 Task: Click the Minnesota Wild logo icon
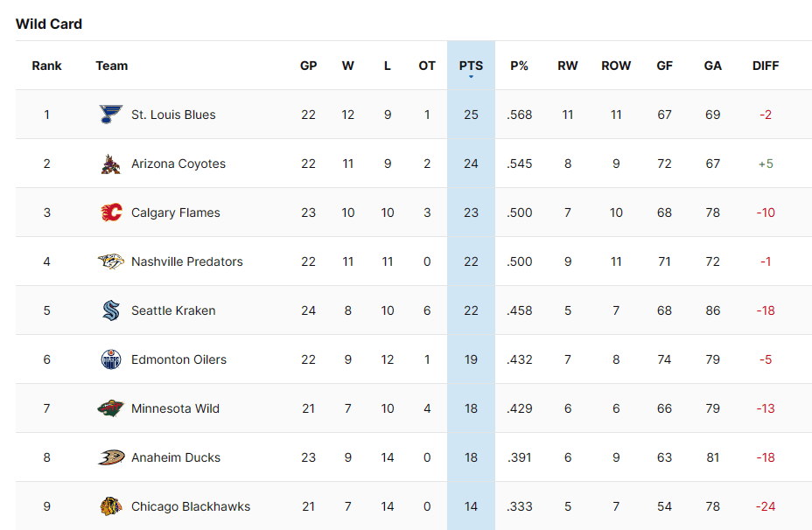pyautogui.click(x=110, y=408)
